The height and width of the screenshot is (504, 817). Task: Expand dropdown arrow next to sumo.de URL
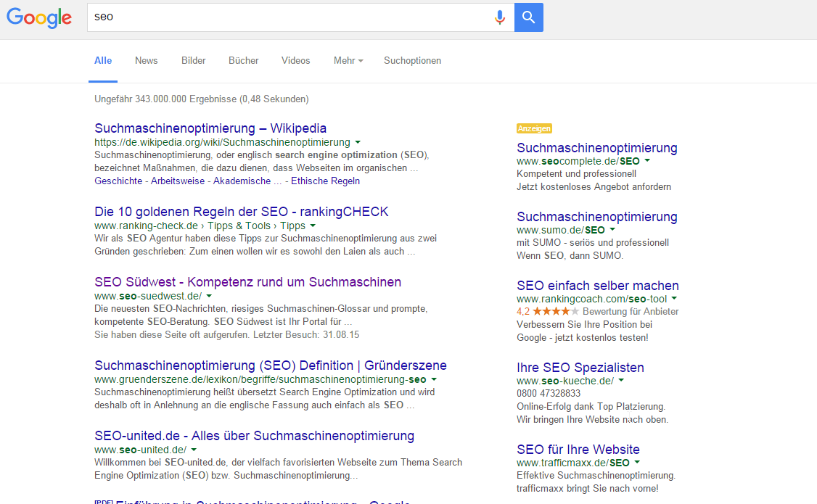click(612, 230)
